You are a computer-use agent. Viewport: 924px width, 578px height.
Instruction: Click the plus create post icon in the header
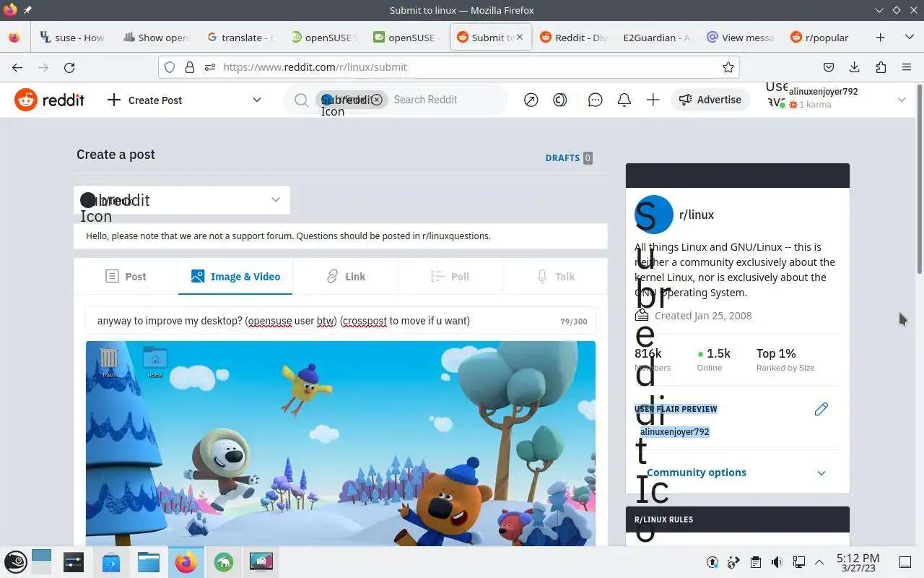pos(653,100)
